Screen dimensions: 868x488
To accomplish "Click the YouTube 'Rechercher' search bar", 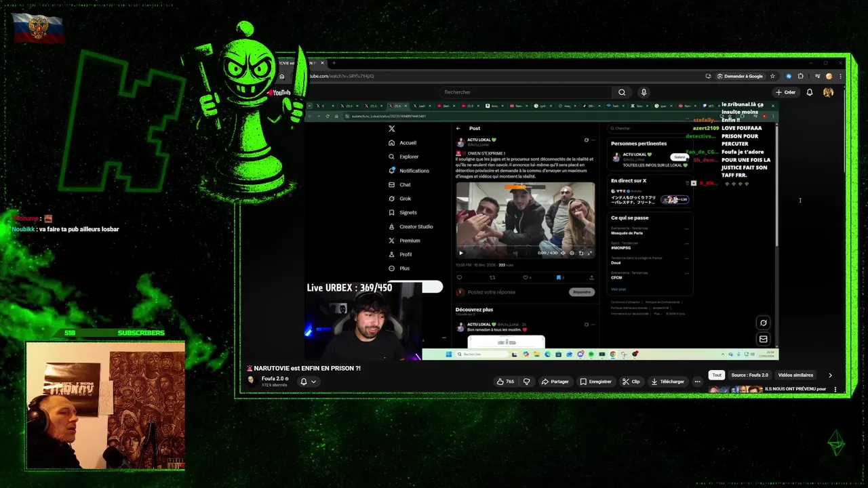I will 525,92.
